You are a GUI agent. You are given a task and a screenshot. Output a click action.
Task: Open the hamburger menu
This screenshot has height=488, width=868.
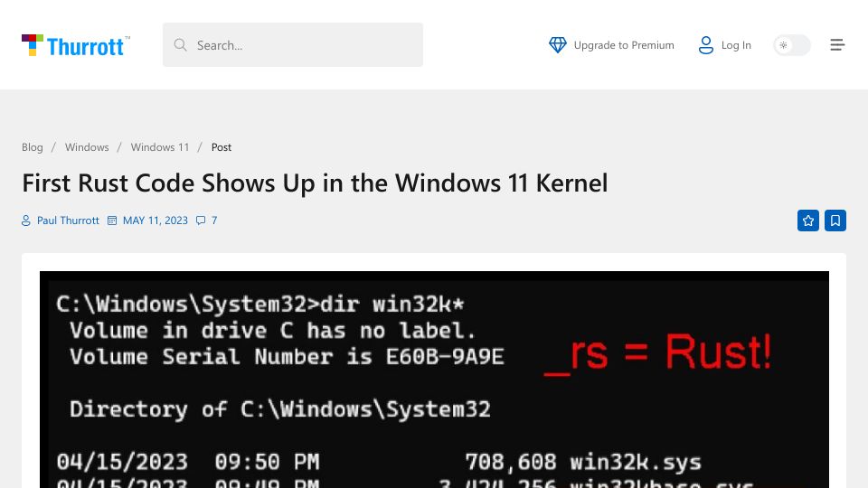(837, 45)
